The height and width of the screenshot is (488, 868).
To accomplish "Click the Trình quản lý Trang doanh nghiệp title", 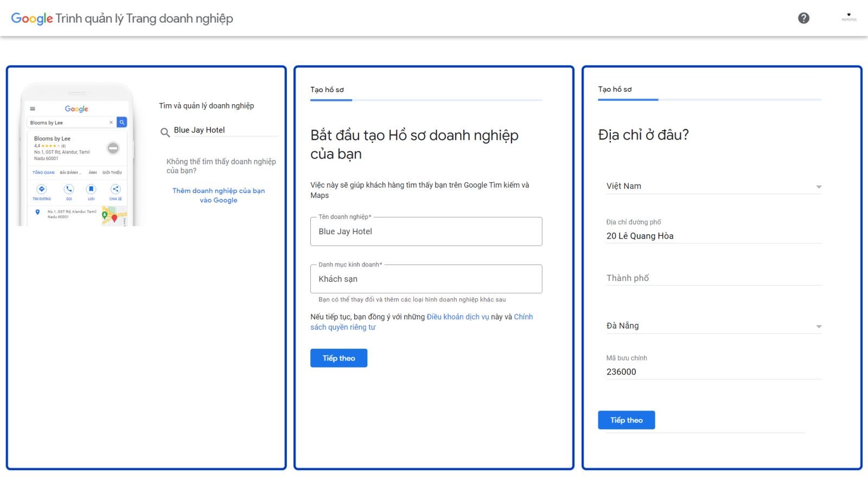I will point(144,18).
